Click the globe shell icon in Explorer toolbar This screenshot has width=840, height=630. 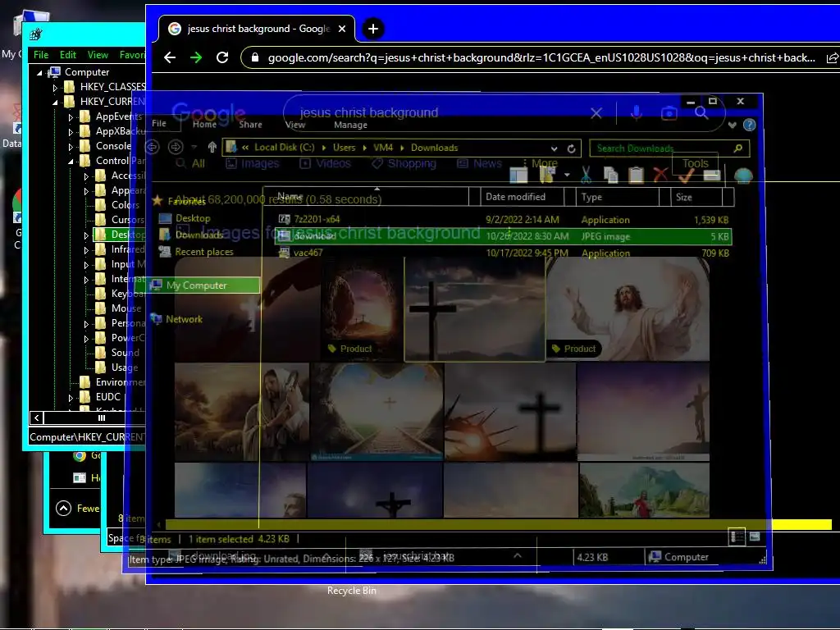click(x=743, y=176)
